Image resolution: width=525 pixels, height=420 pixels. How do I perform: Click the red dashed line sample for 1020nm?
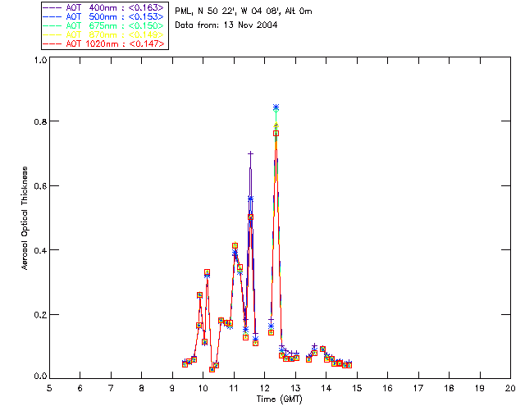[x=52, y=43]
